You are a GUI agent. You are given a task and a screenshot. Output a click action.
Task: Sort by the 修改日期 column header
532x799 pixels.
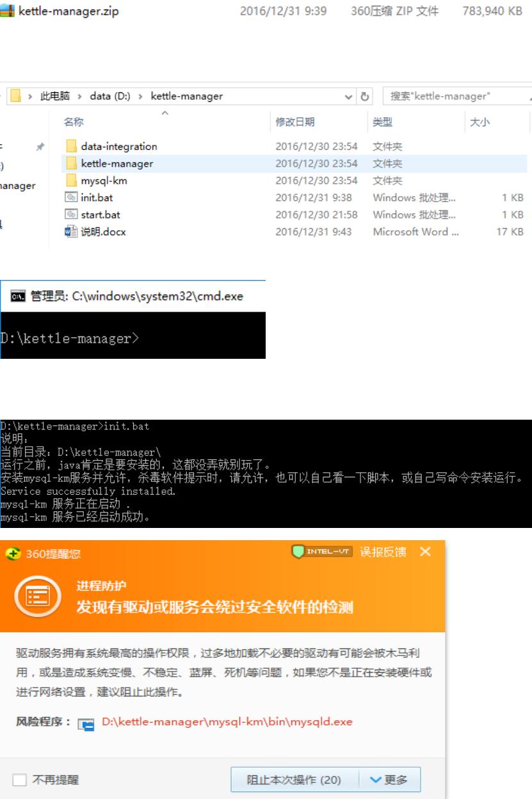click(294, 122)
